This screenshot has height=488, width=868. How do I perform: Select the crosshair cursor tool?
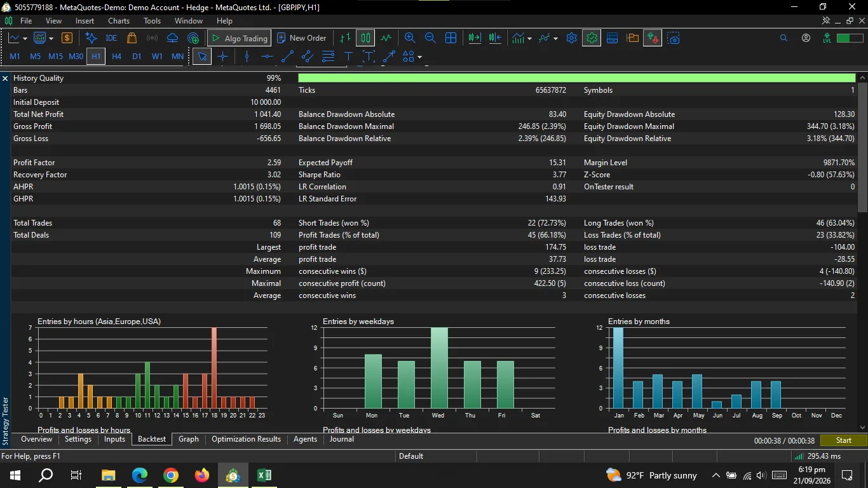tap(222, 57)
